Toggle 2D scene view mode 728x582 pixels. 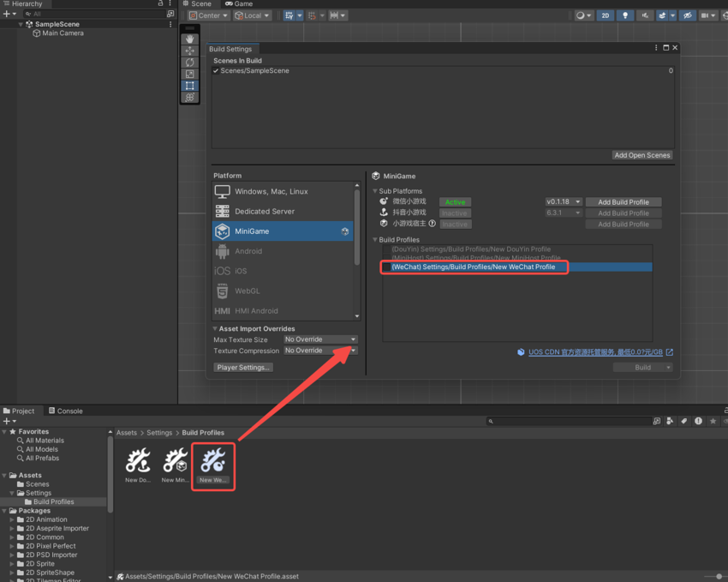coord(606,15)
